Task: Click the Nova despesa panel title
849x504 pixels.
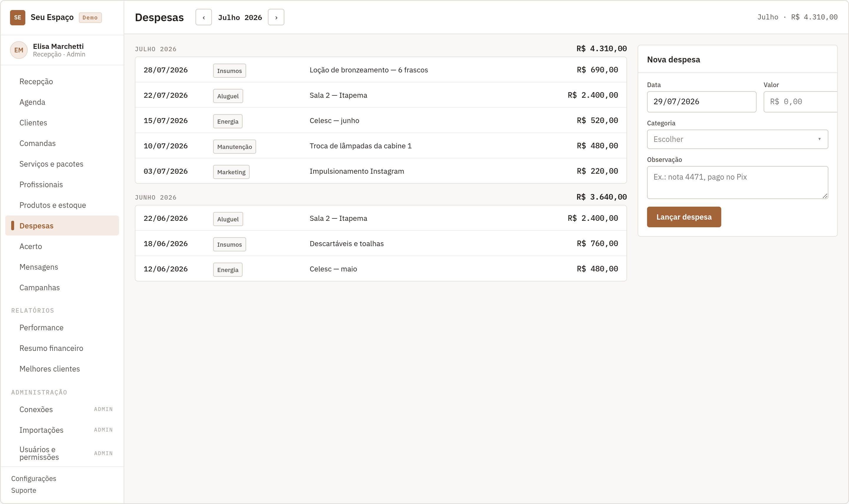Action: [x=674, y=59]
